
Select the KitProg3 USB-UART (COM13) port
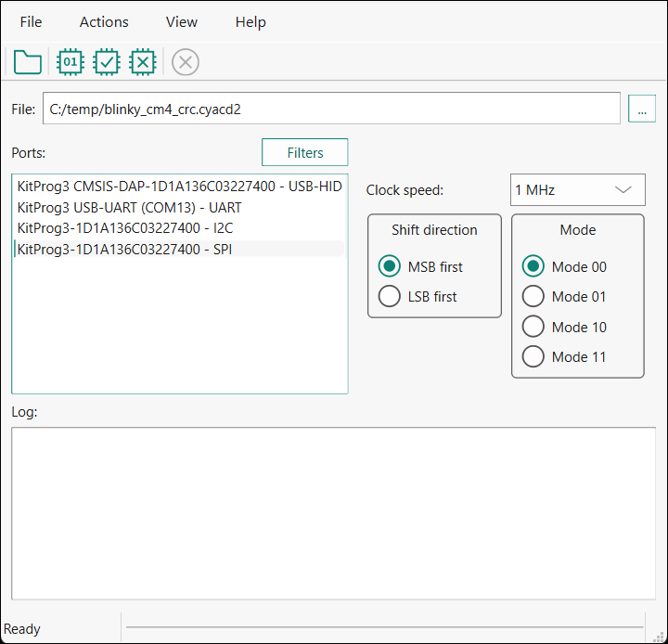129,208
